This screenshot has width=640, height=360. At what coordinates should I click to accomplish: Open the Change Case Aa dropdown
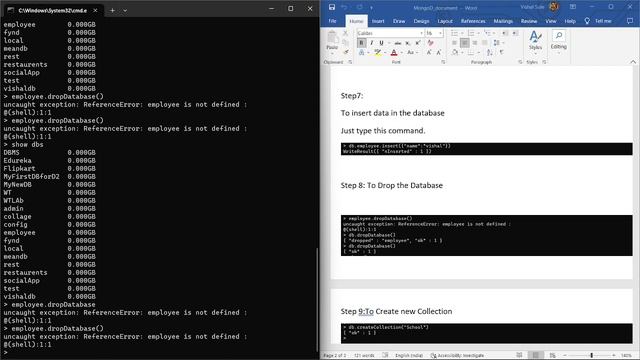(412, 53)
